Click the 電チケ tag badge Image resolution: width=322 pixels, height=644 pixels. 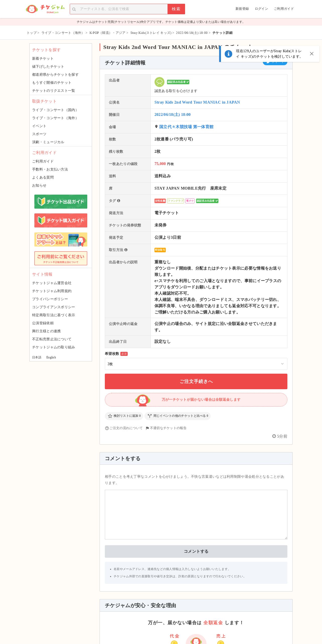[x=190, y=201]
